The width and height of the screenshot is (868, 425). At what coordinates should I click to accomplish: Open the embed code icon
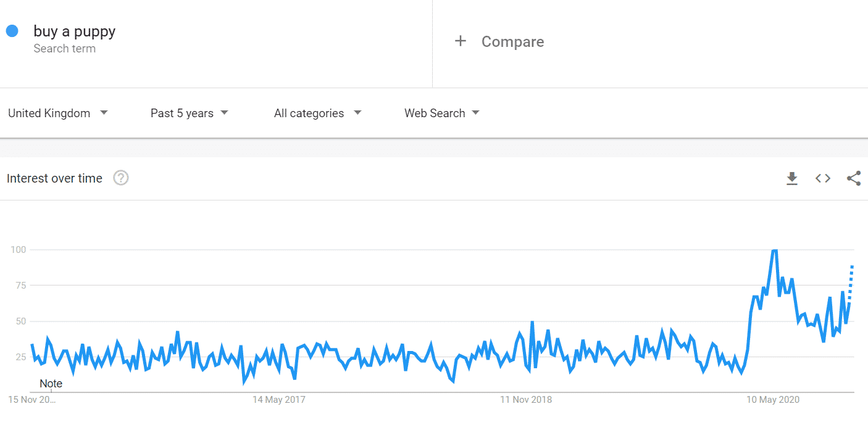[x=823, y=178]
